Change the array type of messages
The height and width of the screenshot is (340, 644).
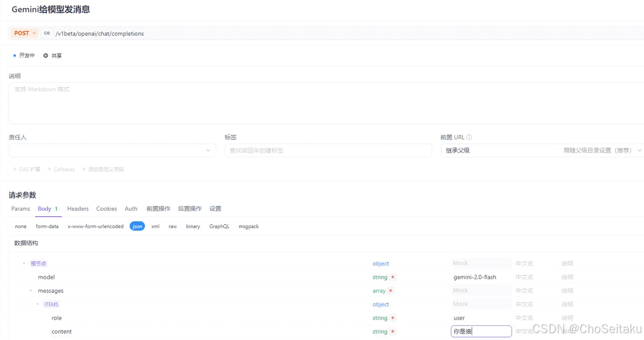point(379,291)
